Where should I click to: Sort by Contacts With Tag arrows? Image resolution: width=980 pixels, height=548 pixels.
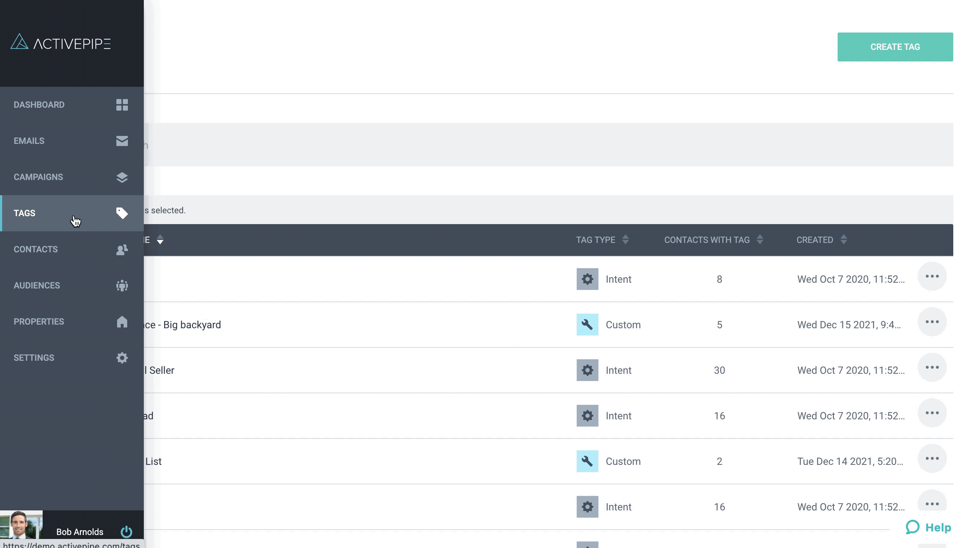coord(760,240)
